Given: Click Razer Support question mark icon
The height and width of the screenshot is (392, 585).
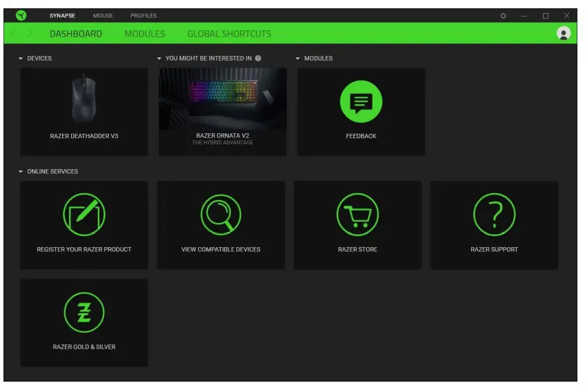Looking at the screenshot, I should pyautogui.click(x=495, y=215).
